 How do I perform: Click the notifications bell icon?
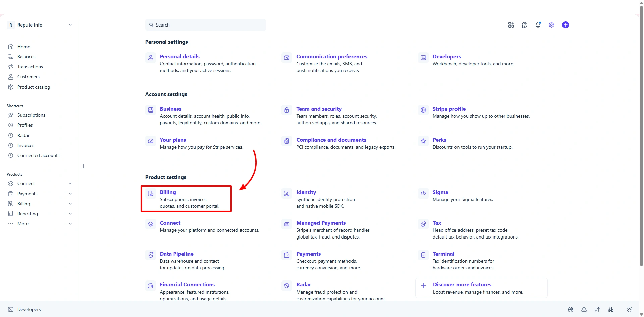(538, 25)
